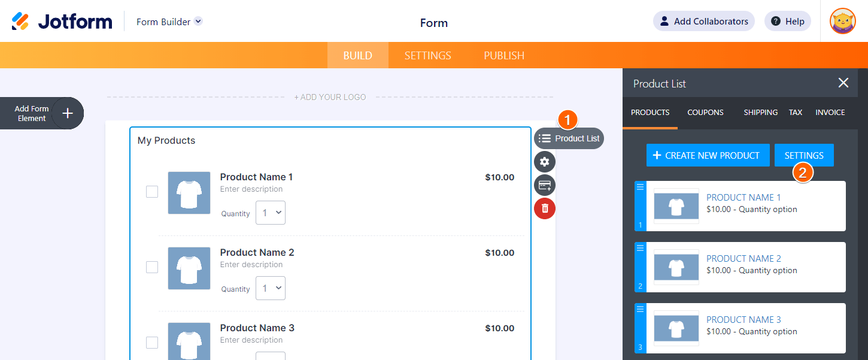Click Add Your Logo placeholder

[x=330, y=97]
